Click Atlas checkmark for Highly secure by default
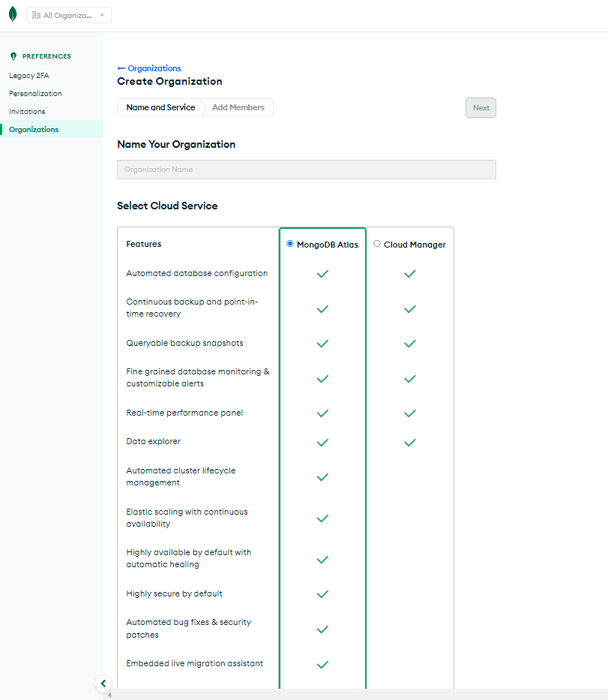Image resolution: width=608 pixels, height=700 pixels. tap(322, 594)
